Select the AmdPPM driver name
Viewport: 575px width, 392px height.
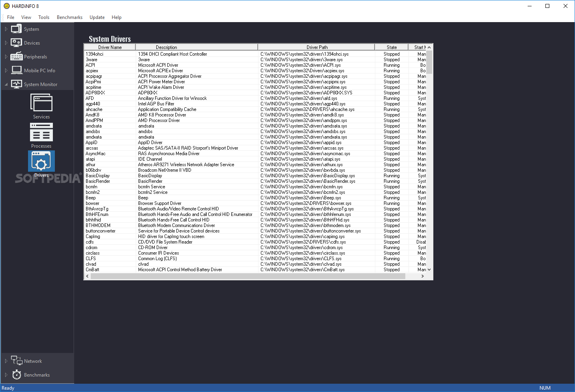[x=94, y=120]
